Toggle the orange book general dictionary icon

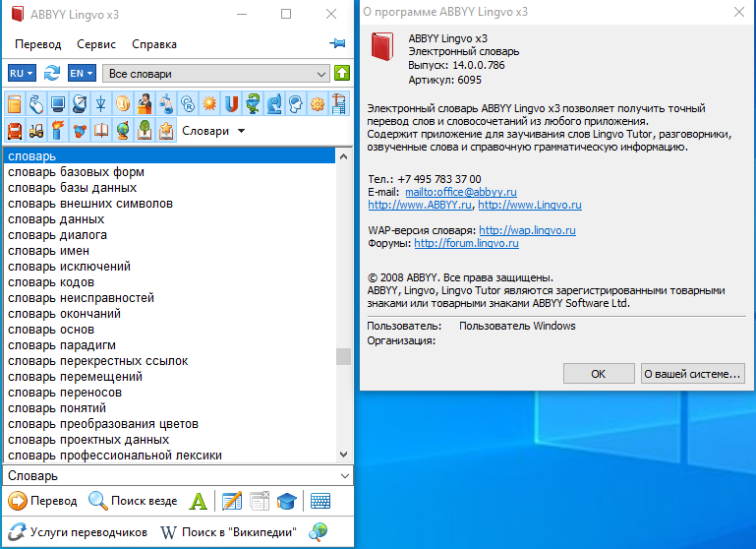click(15, 103)
